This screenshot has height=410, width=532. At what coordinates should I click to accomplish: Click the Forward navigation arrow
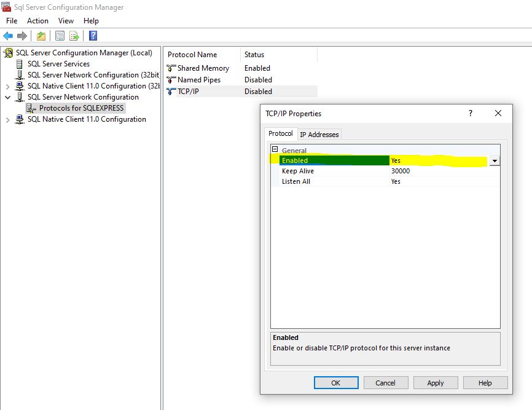[23, 35]
